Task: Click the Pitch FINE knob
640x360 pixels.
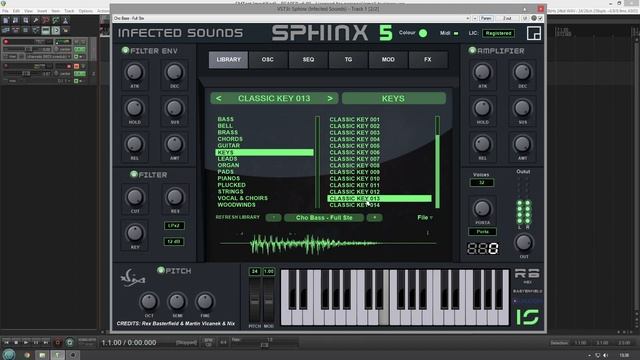Action: pyautogui.click(x=204, y=302)
